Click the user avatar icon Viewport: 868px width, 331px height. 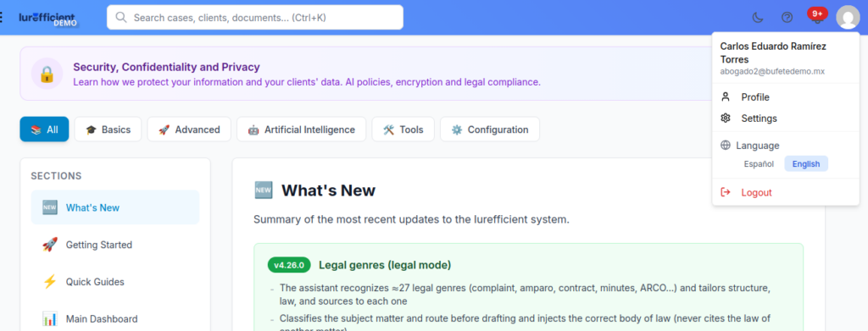point(848,17)
